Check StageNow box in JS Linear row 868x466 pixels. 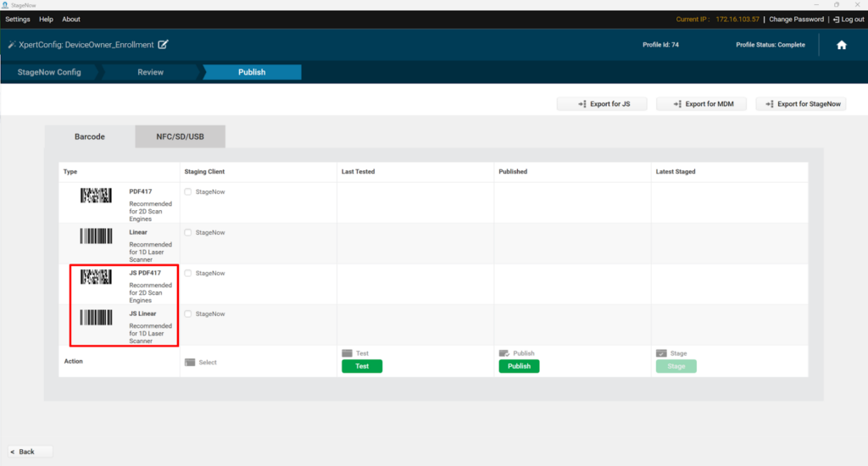point(188,313)
